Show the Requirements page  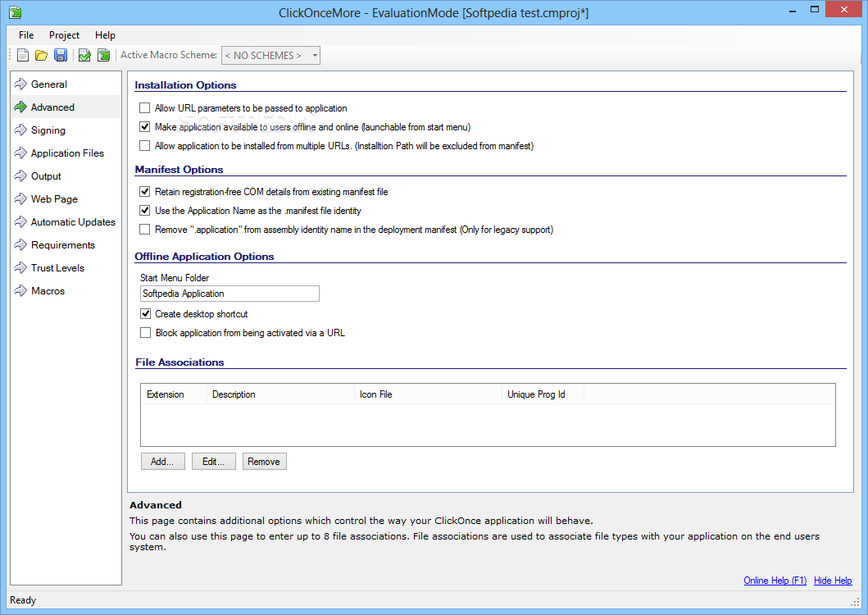point(63,245)
